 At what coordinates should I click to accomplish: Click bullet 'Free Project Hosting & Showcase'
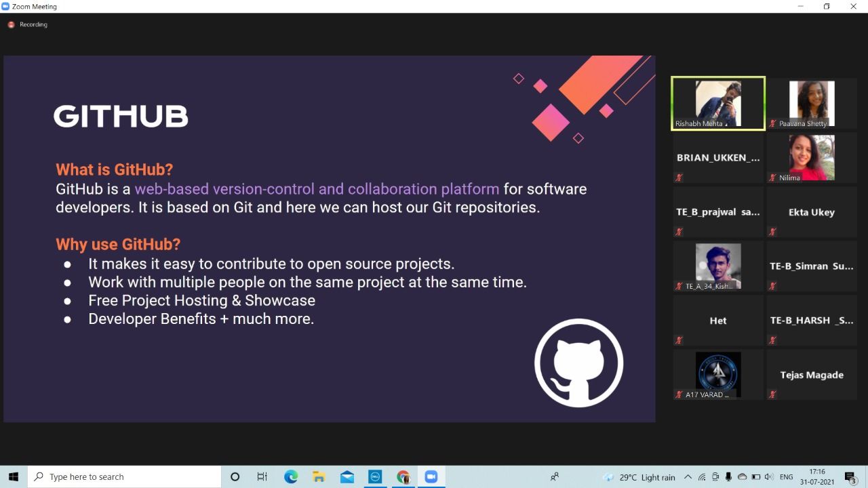pos(201,300)
